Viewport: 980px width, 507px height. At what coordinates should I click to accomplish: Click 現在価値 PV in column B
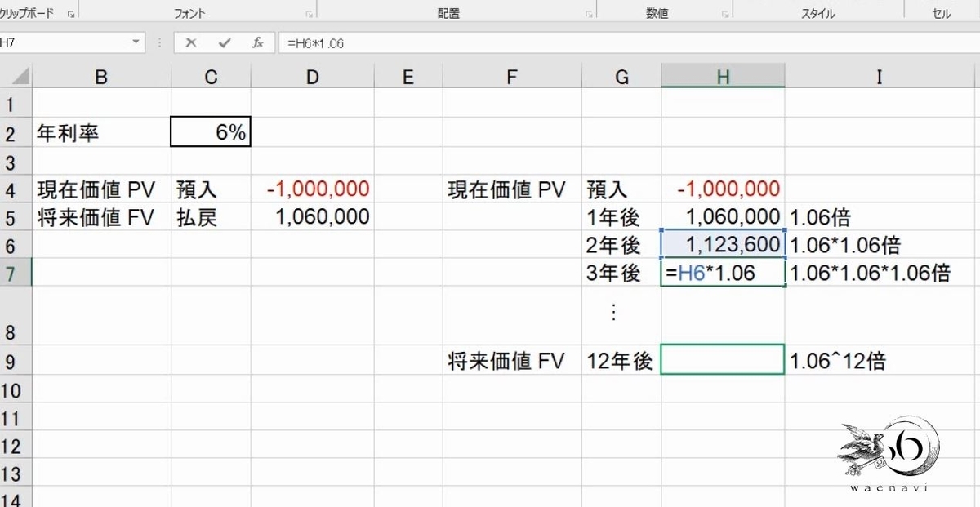pos(101,189)
